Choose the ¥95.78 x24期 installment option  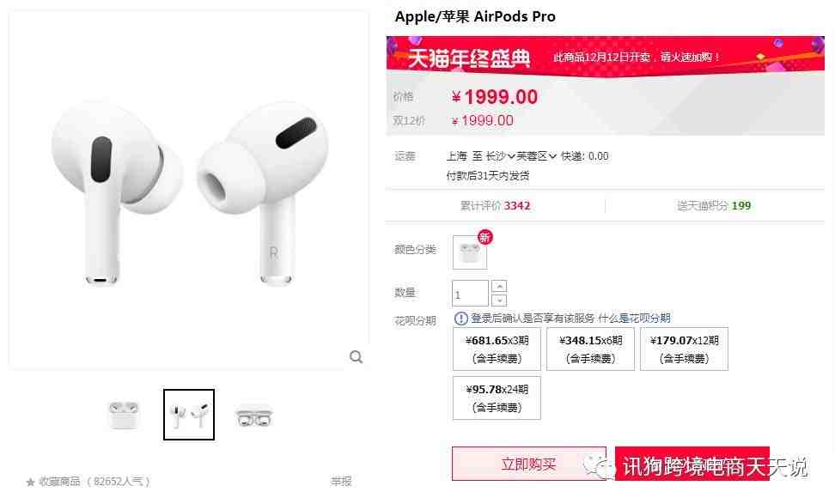click(497, 398)
